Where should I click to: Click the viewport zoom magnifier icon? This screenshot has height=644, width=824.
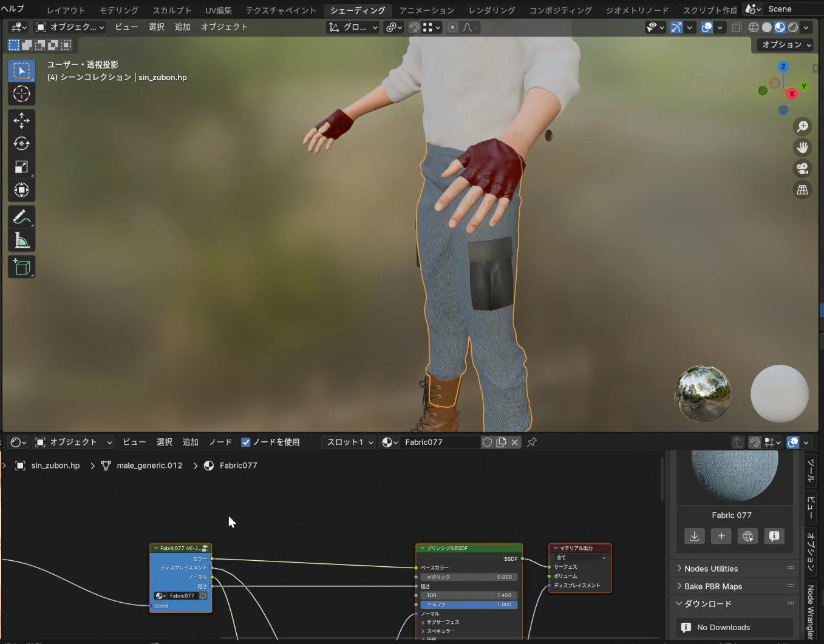click(802, 126)
